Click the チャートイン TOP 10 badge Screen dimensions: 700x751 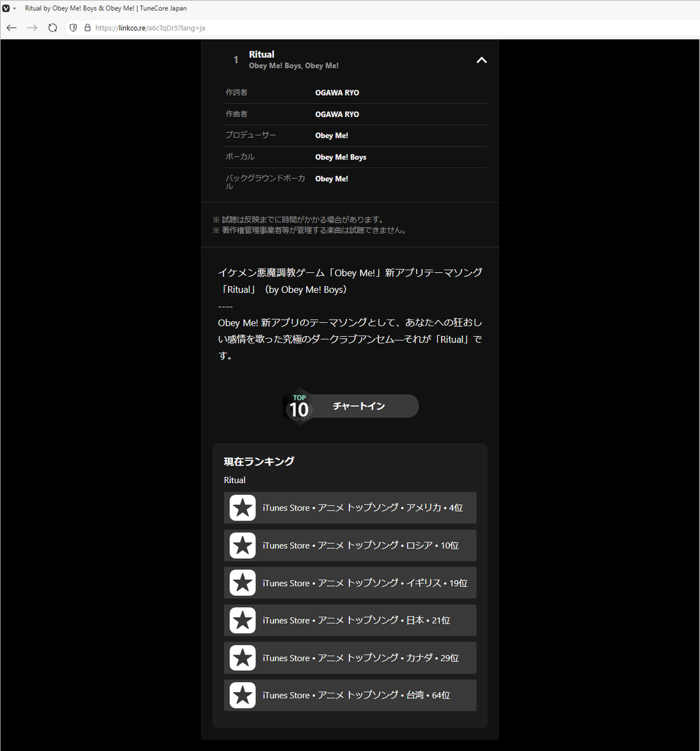(351, 406)
